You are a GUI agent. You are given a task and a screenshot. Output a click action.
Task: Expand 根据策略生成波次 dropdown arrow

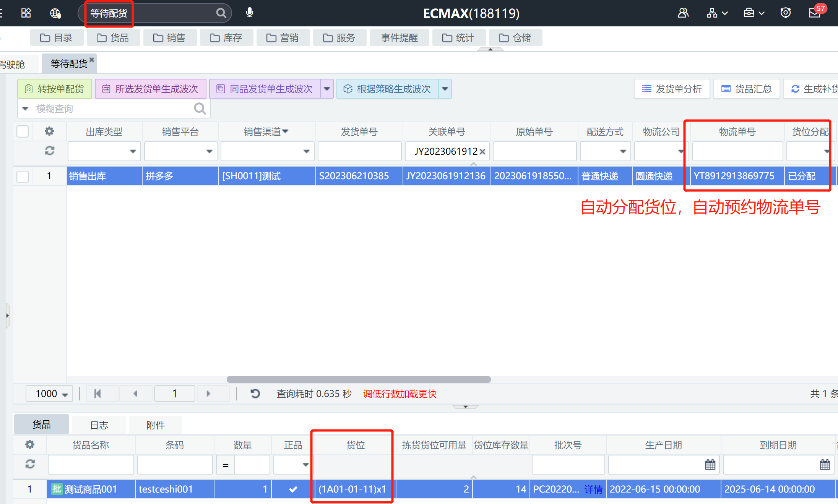(445, 89)
